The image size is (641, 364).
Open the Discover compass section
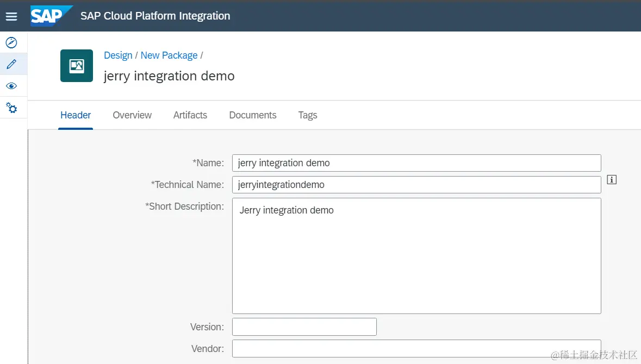pyautogui.click(x=11, y=42)
